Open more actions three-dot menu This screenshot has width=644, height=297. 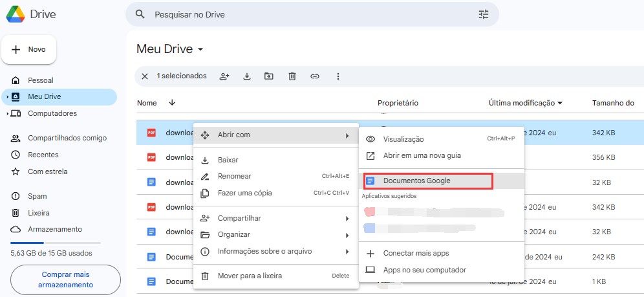[338, 76]
